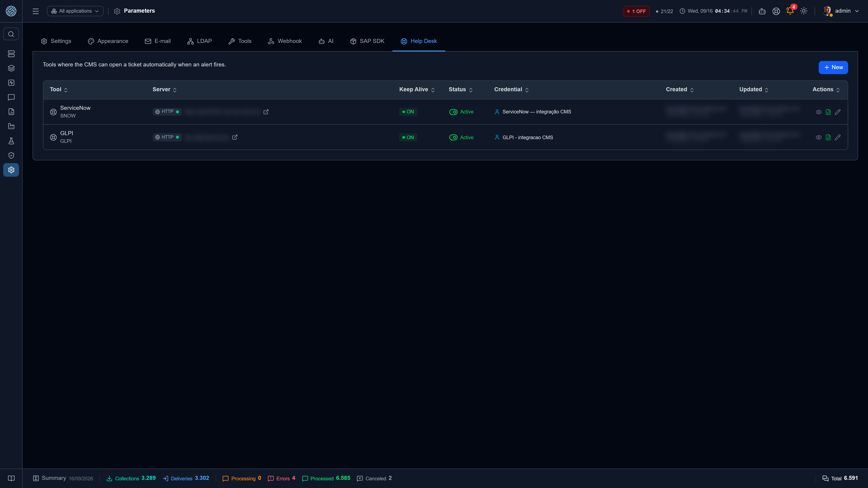
Task: Switch to the Settings tab
Action: point(56,41)
